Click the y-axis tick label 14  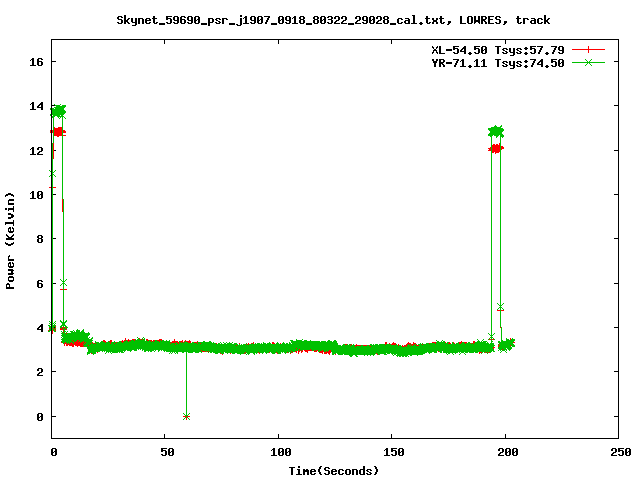pyautogui.click(x=36, y=106)
